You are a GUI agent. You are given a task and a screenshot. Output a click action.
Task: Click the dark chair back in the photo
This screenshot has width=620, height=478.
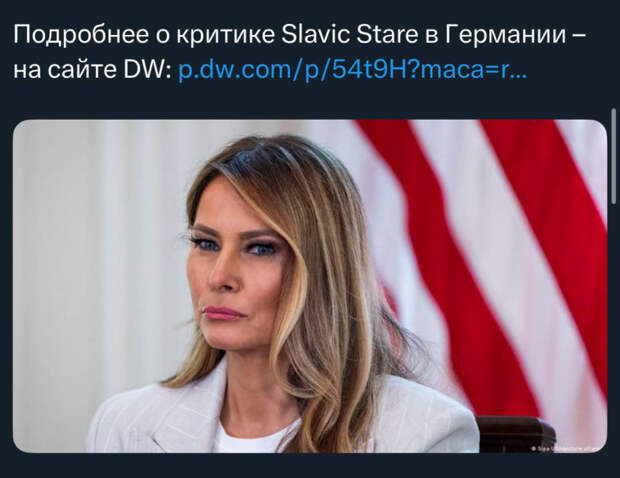click(514, 434)
